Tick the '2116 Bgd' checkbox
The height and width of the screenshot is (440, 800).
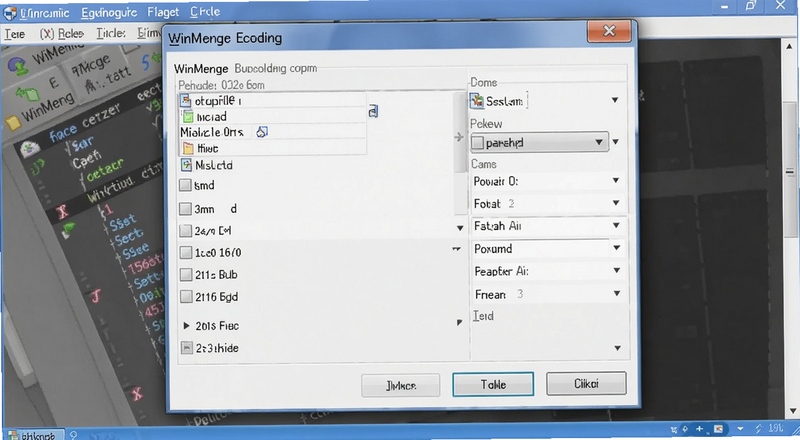point(186,297)
